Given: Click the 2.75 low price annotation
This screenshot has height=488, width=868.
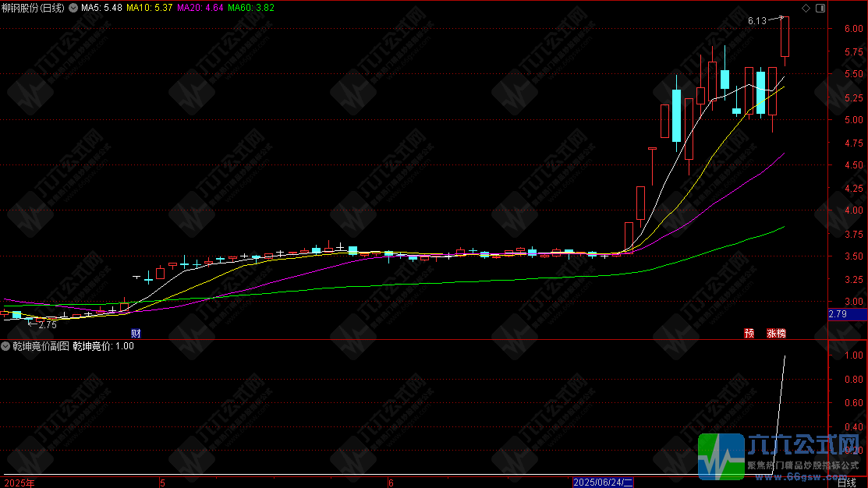Looking at the screenshot, I should tap(48, 325).
